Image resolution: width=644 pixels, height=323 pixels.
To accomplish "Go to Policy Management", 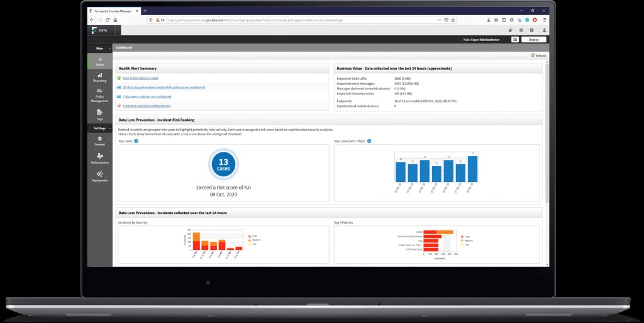I will [x=99, y=94].
